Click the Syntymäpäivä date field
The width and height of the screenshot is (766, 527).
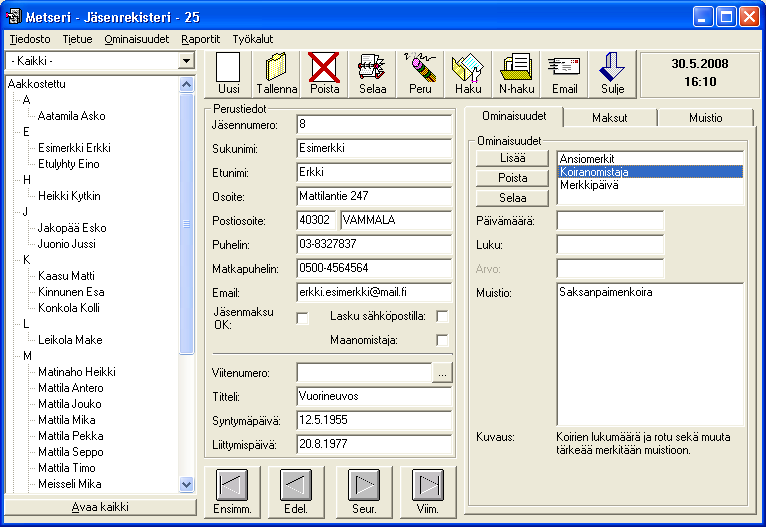click(374, 420)
